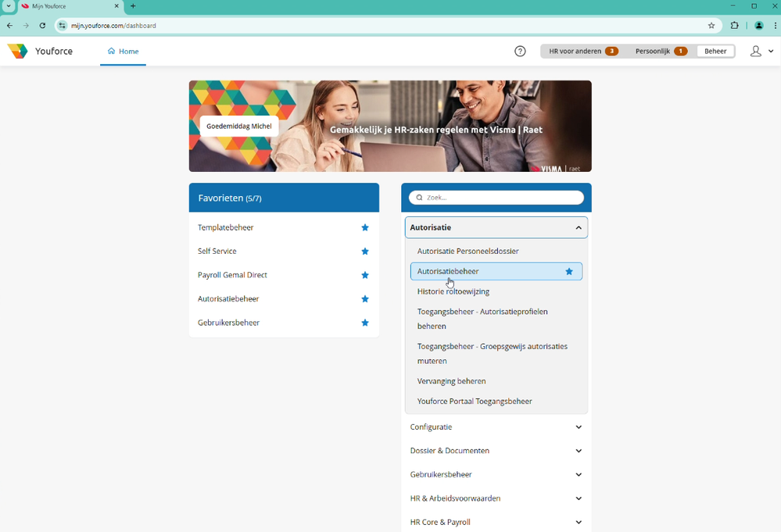
Task: Open the help question mark icon
Action: coord(520,51)
